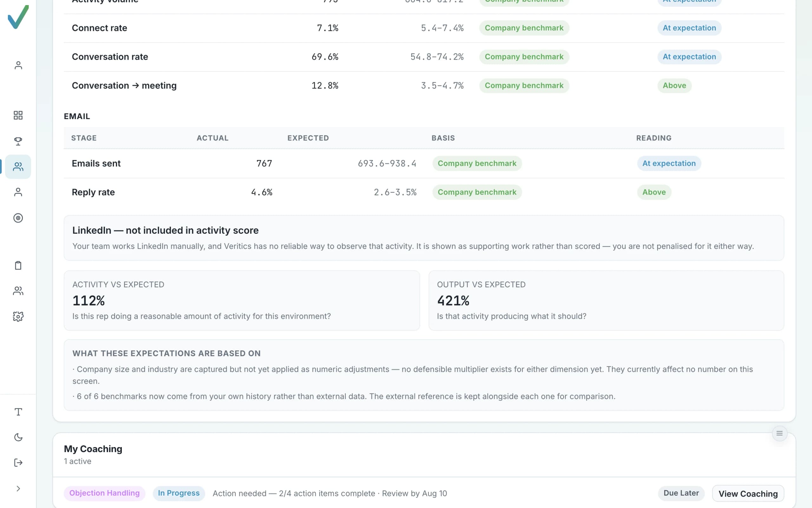Screen dimensions: 812x508
Task: Click the 1 active coaching count
Action: click(x=77, y=461)
